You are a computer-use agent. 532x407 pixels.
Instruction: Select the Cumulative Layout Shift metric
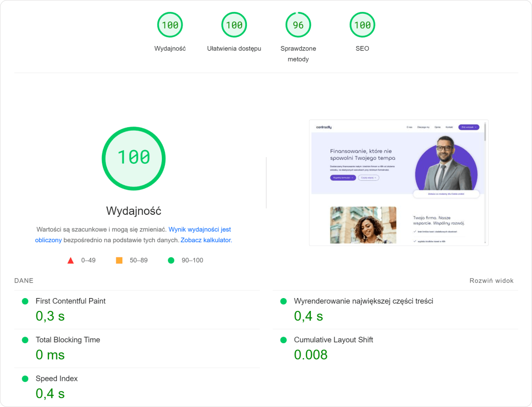[333, 340]
